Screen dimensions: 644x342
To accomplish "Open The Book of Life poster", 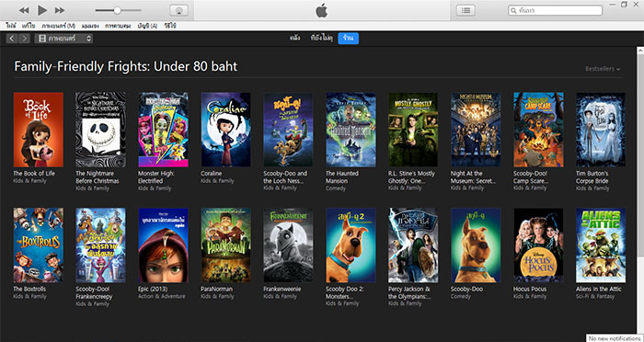I will (39, 130).
